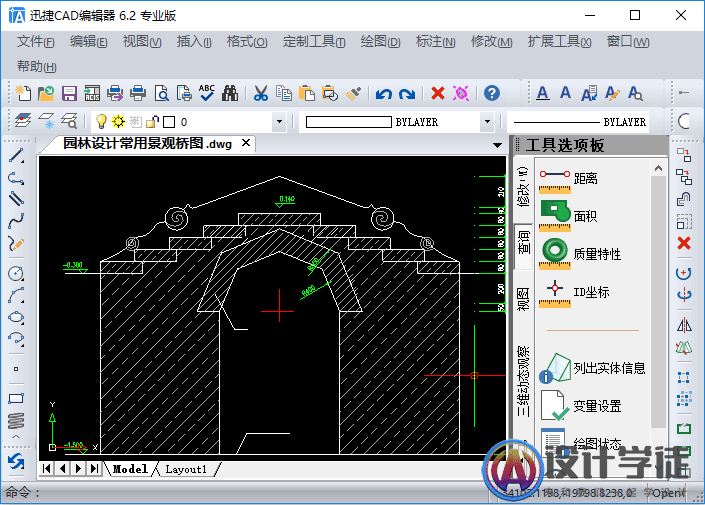This screenshot has height=505, width=705.
Task: Switch to the Model tab
Action: pyautogui.click(x=130, y=469)
